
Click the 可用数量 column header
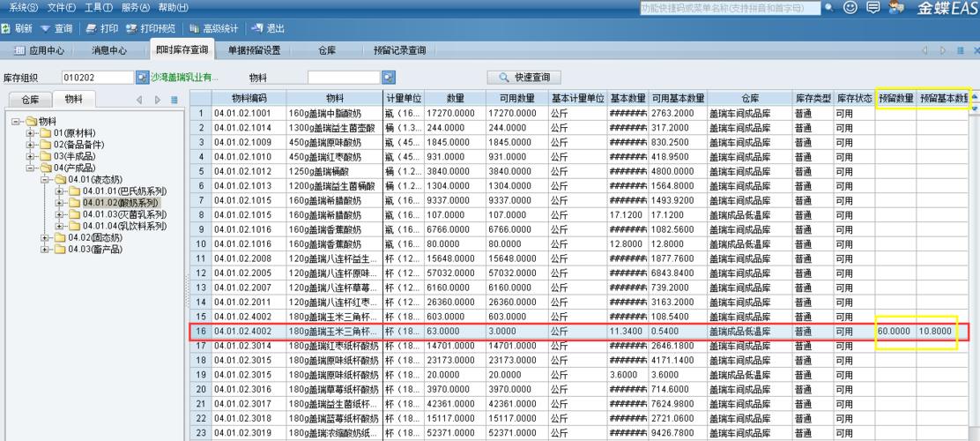[516, 98]
